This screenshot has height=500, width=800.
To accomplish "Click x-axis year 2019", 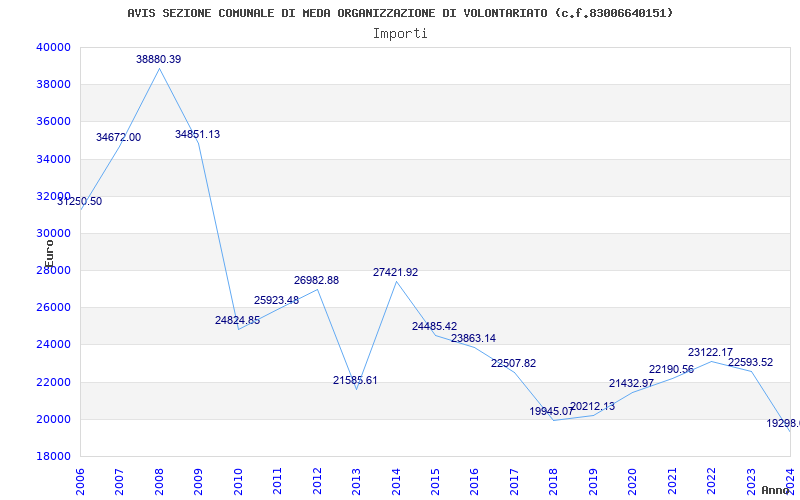I will pos(593,481).
